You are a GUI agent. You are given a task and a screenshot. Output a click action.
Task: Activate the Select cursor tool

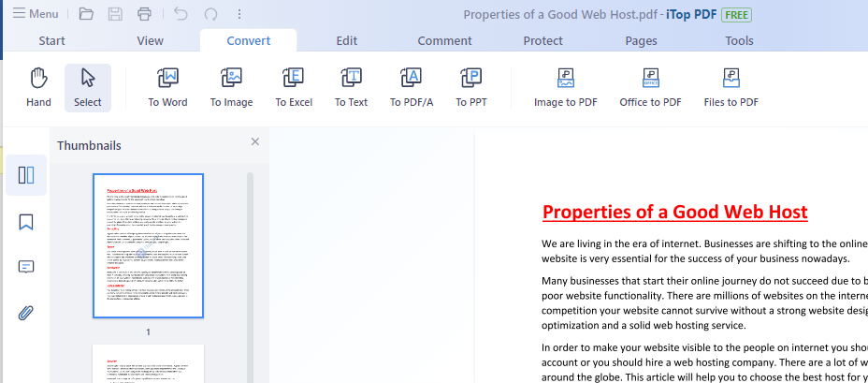click(88, 88)
